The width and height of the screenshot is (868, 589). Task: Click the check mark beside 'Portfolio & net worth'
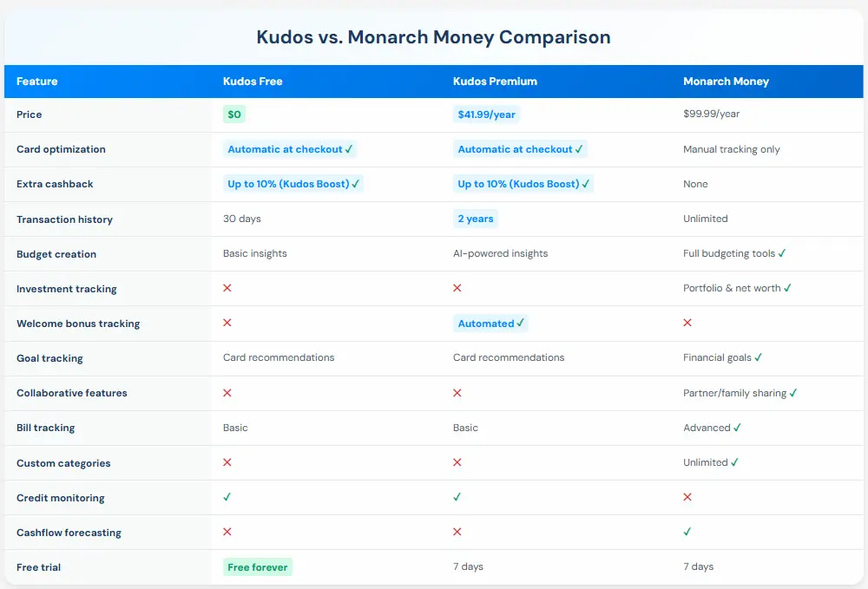(788, 288)
